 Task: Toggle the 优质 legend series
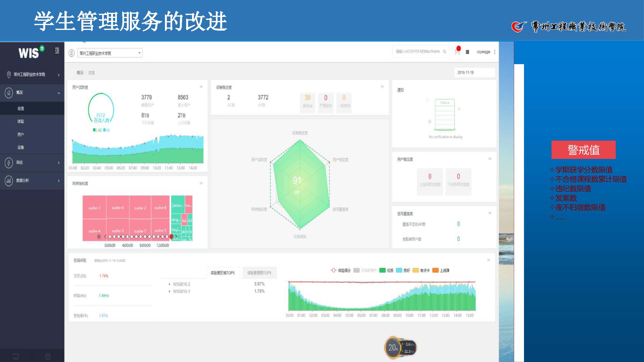pyautogui.click(x=386, y=270)
